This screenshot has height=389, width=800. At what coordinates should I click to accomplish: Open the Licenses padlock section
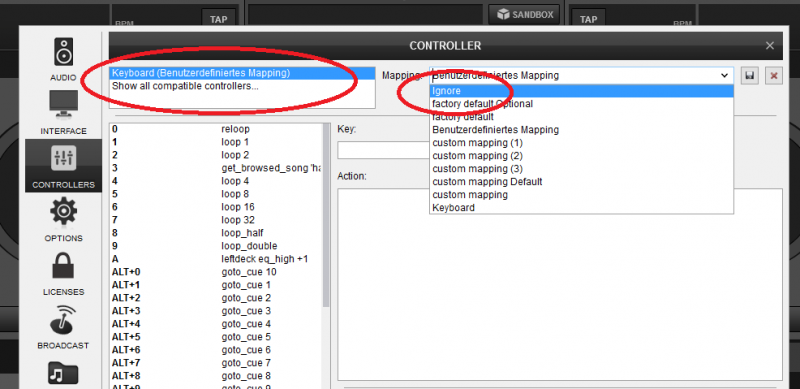(x=63, y=274)
